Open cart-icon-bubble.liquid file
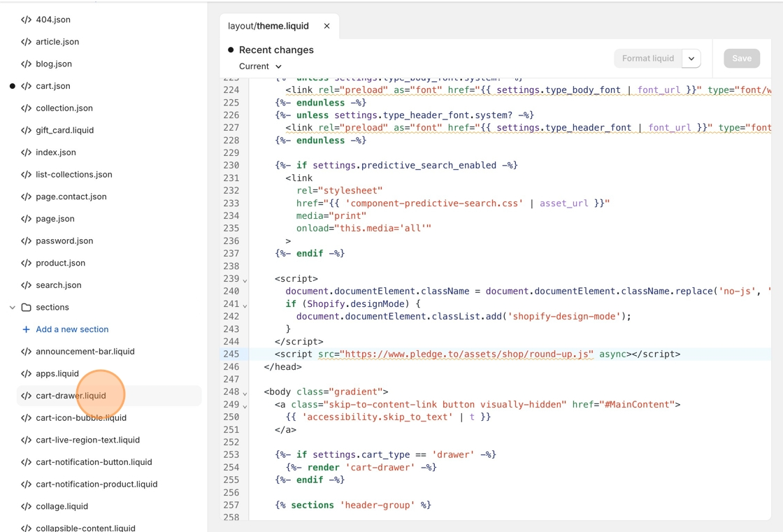 [x=81, y=417]
